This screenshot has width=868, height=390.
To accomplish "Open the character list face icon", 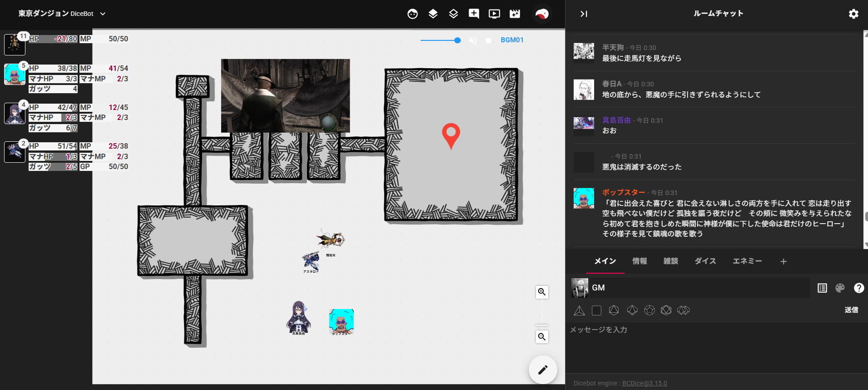I will (412, 14).
